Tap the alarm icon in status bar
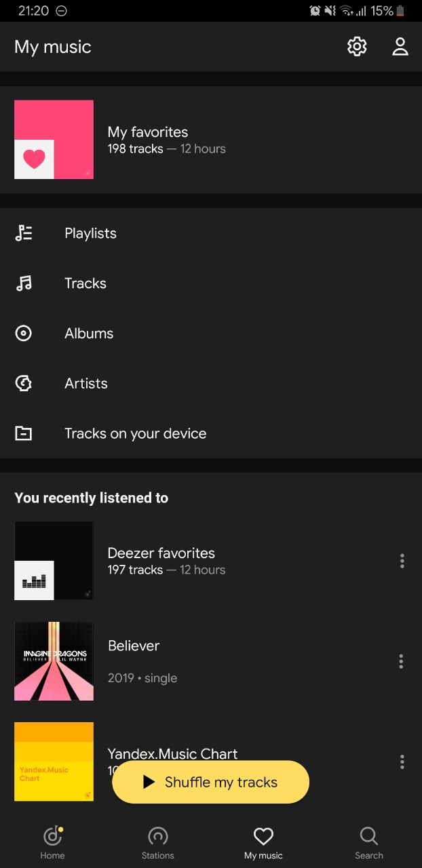 point(315,11)
